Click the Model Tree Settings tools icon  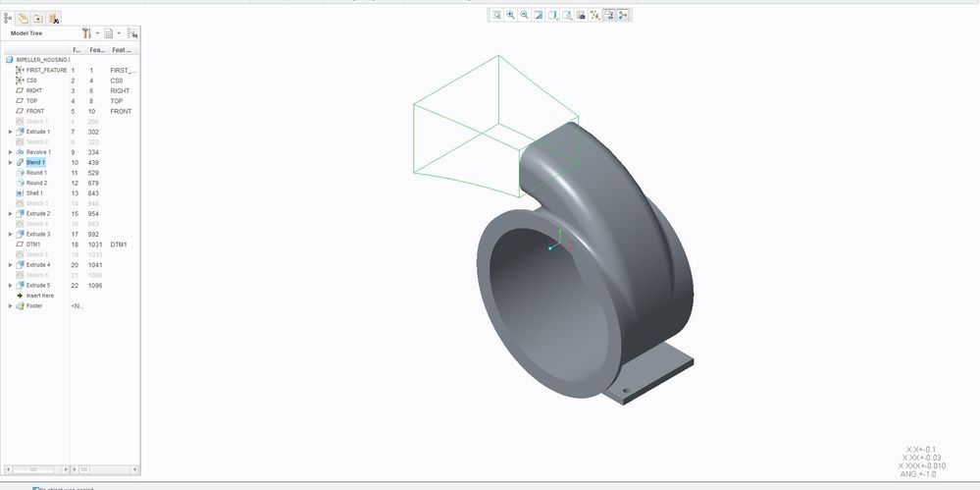pyautogui.click(x=87, y=33)
